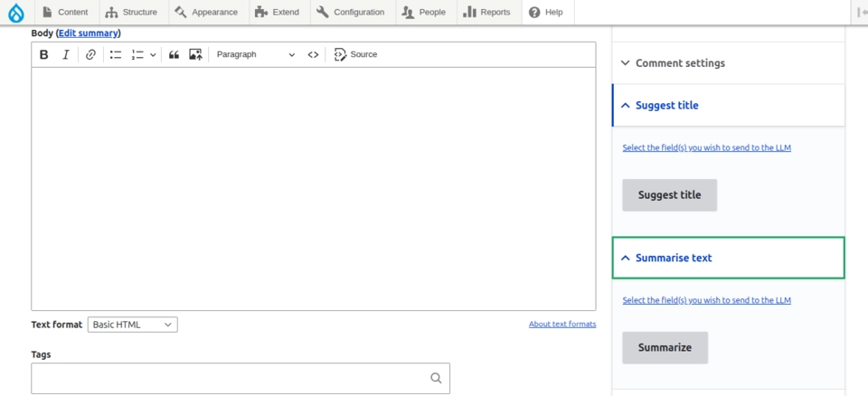This screenshot has height=396, width=868.
Task: Open the Reports admin menu
Action: point(486,12)
